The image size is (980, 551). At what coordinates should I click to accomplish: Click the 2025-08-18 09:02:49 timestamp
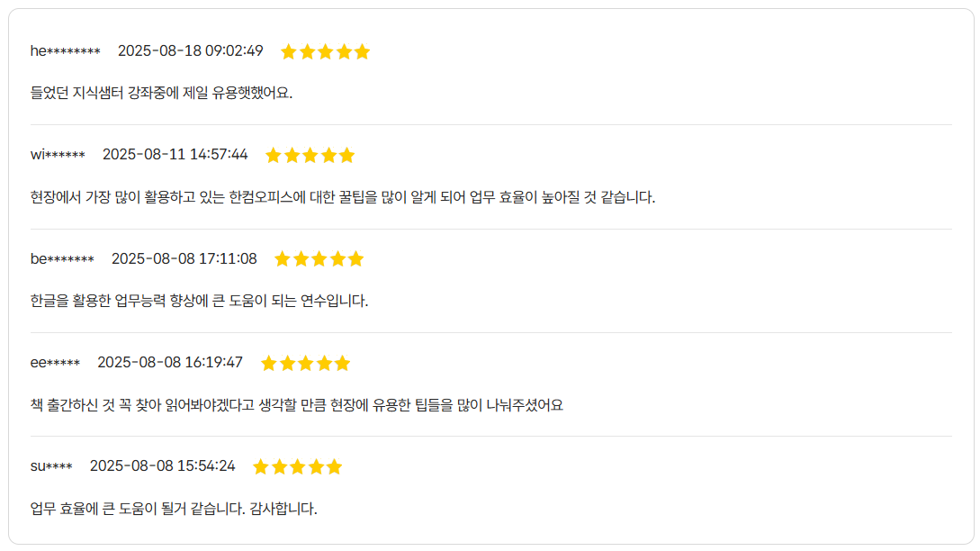(x=191, y=50)
